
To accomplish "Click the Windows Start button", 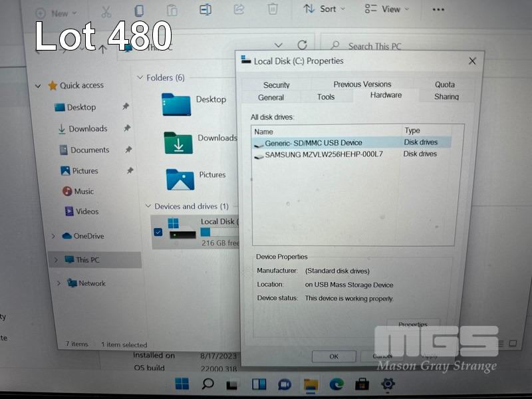I will tap(182, 384).
